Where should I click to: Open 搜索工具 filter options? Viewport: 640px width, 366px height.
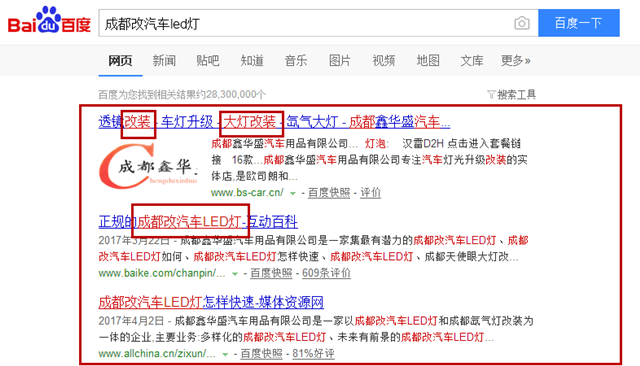pyautogui.click(x=512, y=95)
